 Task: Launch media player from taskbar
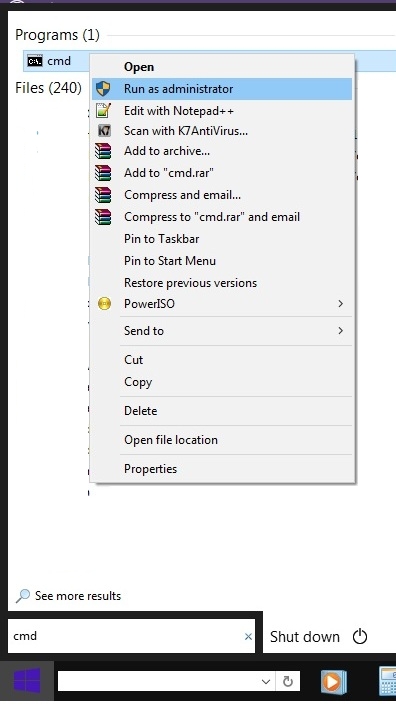tap(334, 681)
